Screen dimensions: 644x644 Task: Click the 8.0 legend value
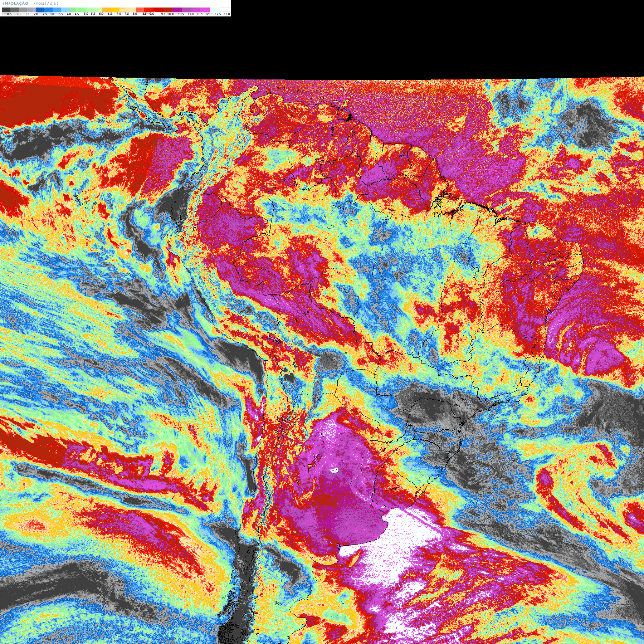[135, 14]
